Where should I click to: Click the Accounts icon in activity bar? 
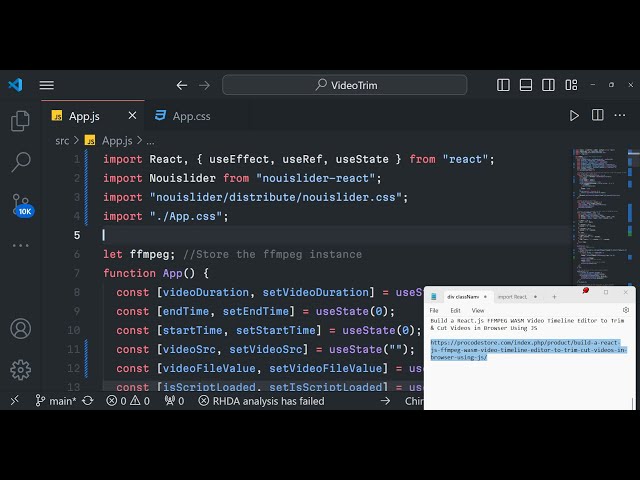[x=20, y=328]
